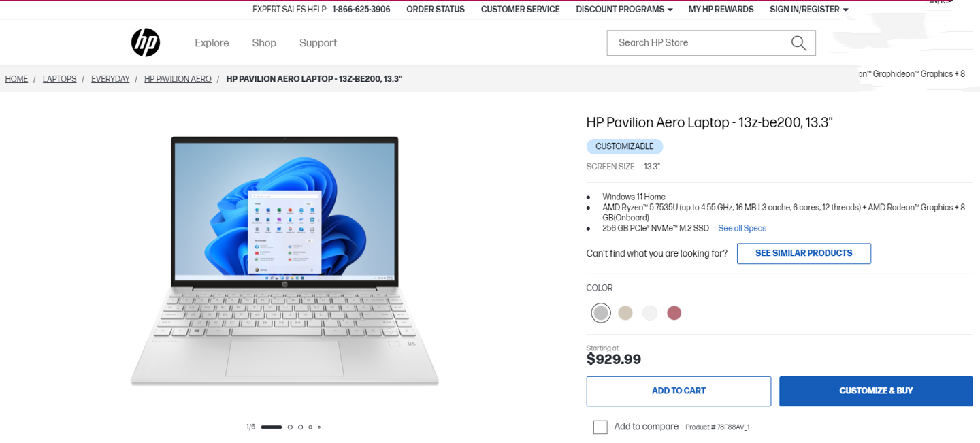The height and width of the screenshot is (443, 980).
Task: Go to HP Pavilion Aero breadcrumb
Action: coord(178,79)
